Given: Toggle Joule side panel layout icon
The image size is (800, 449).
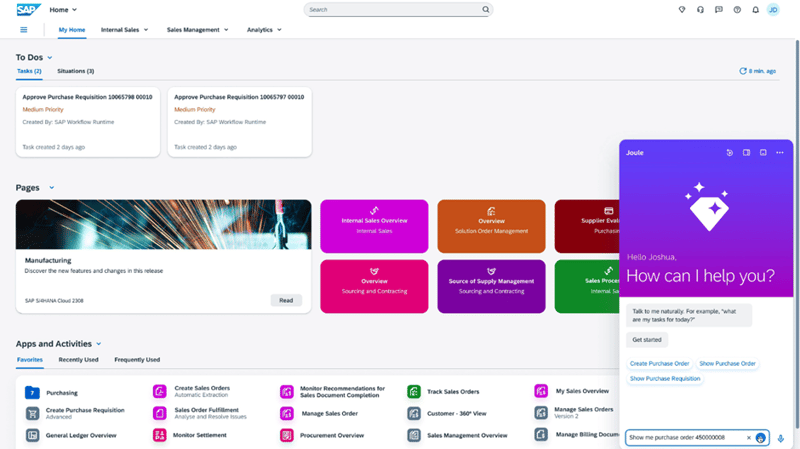Looking at the screenshot, I should click(x=746, y=153).
